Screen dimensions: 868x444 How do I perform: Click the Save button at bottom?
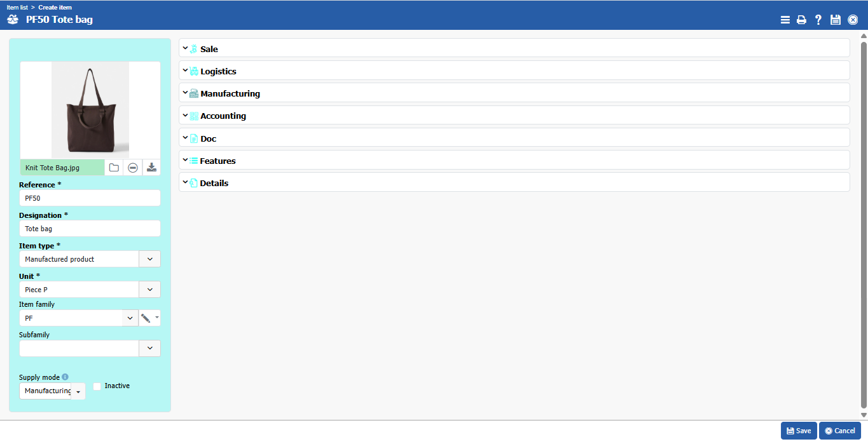pyautogui.click(x=799, y=431)
